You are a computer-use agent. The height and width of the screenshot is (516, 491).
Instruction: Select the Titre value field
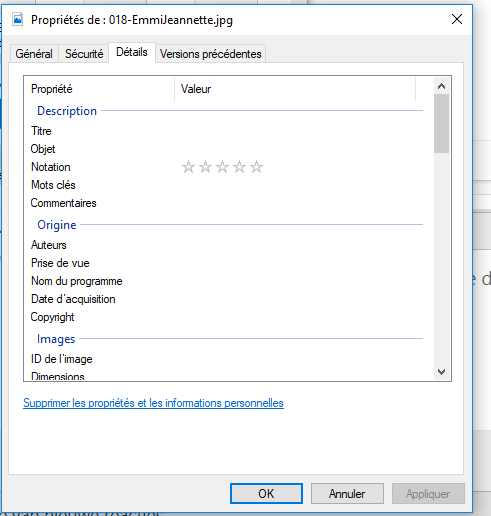pyautogui.click(x=298, y=131)
